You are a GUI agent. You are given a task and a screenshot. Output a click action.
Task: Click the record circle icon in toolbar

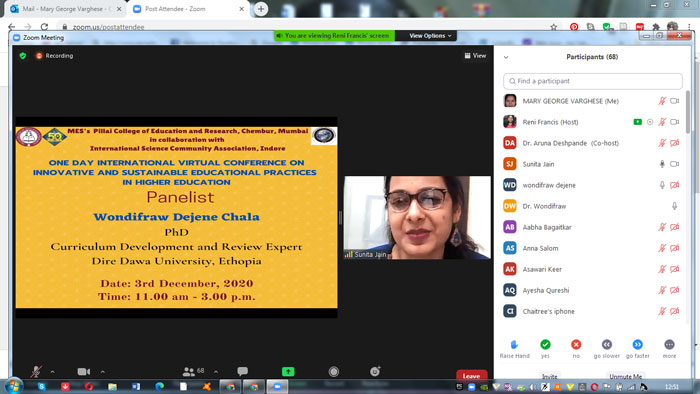(333, 371)
